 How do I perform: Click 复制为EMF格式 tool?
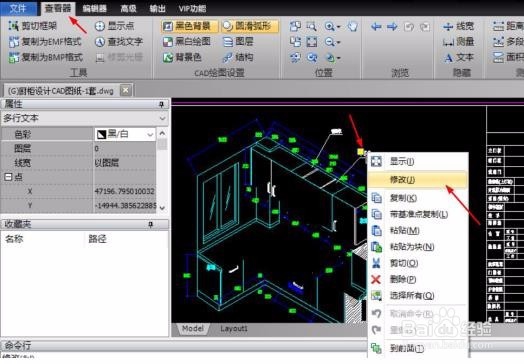click(45, 42)
